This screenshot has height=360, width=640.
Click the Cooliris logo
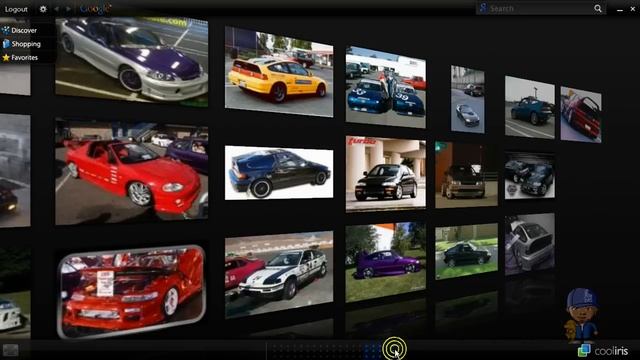pyautogui.click(x=603, y=351)
